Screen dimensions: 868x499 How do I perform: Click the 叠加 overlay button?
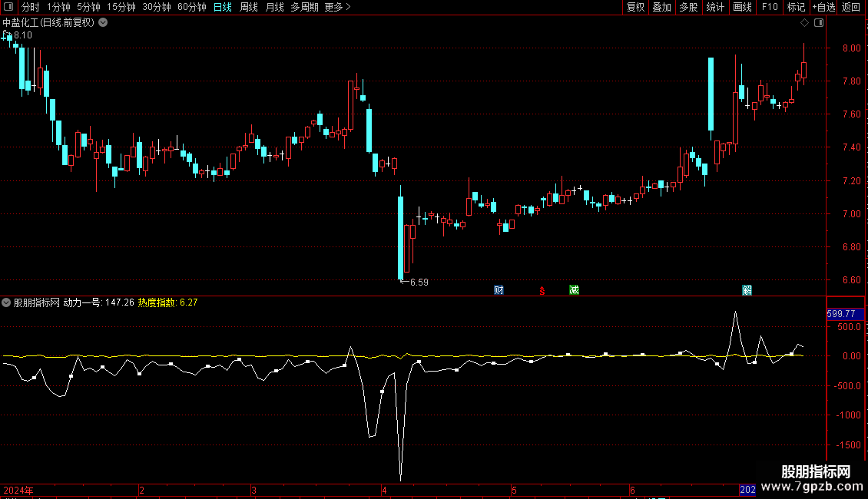pyautogui.click(x=662, y=7)
